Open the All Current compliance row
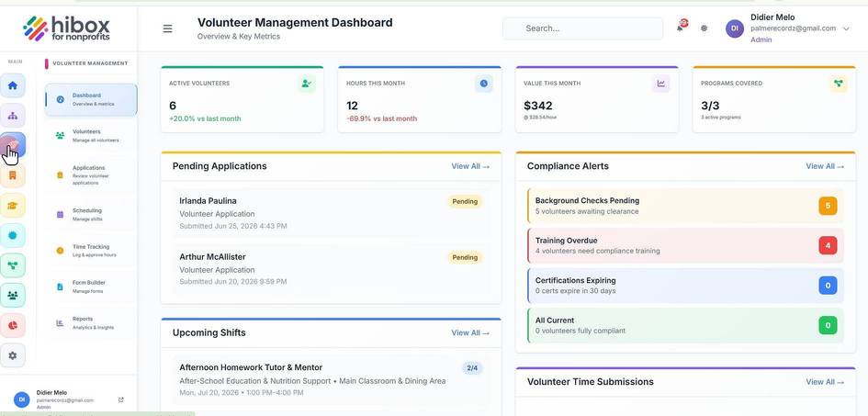The width and height of the screenshot is (868, 416). click(685, 325)
